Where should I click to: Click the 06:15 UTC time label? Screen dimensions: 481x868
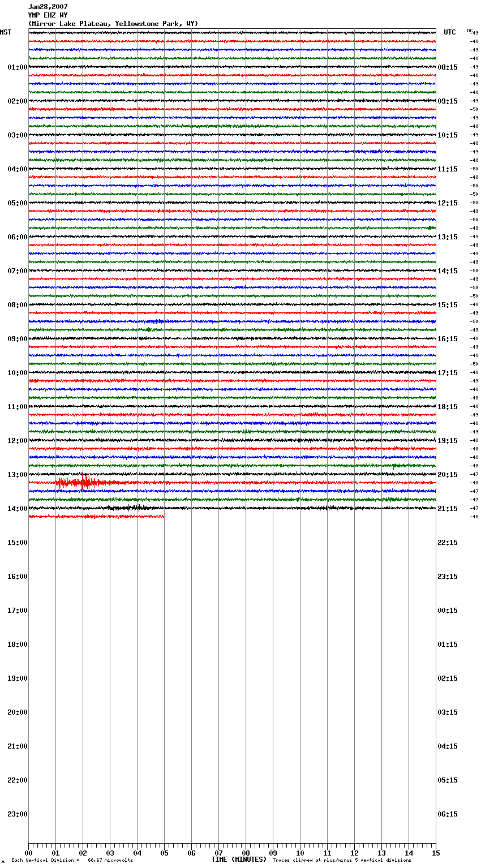pyautogui.click(x=448, y=814)
